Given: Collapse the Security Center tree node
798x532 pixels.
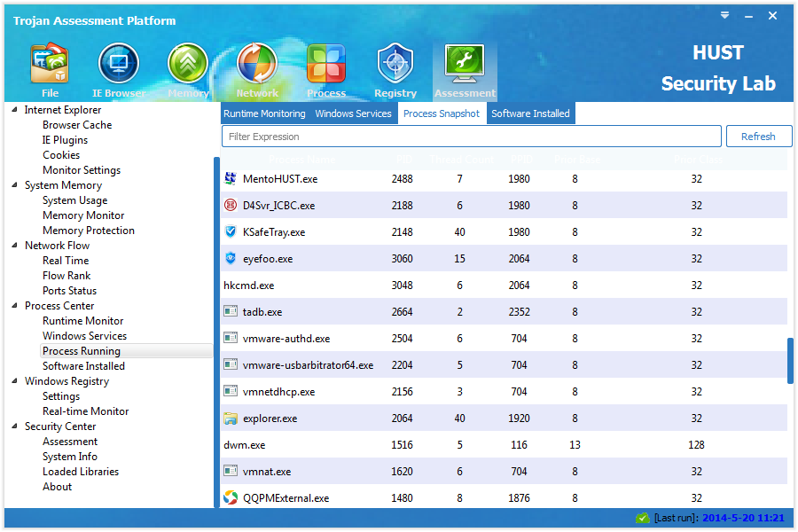Looking at the screenshot, I should (14, 426).
